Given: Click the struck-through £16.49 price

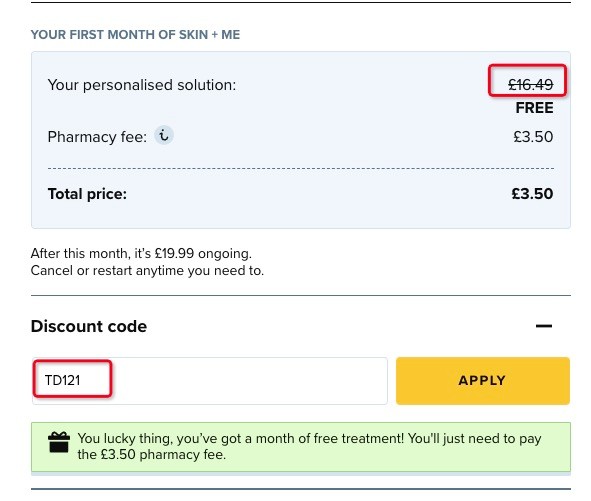Looking at the screenshot, I should [530, 84].
